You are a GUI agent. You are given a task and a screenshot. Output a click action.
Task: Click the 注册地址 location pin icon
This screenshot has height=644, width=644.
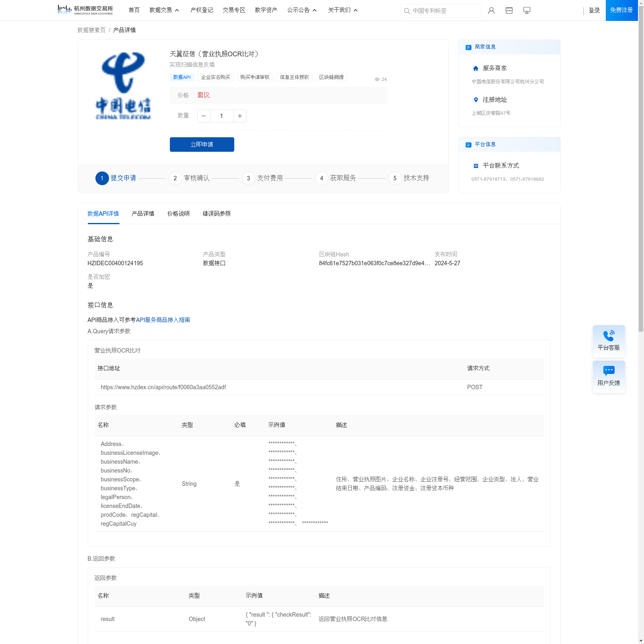[476, 100]
